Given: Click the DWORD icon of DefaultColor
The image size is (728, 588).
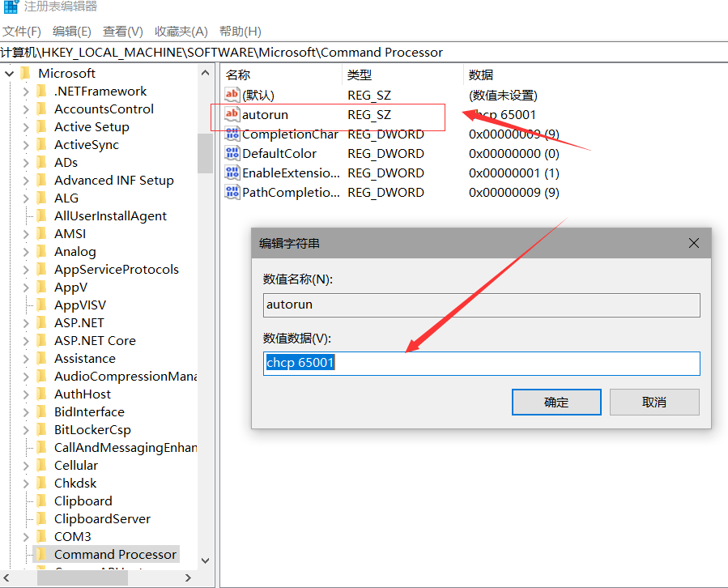Looking at the screenshot, I should pyautogui.click(x=232, y=153).
